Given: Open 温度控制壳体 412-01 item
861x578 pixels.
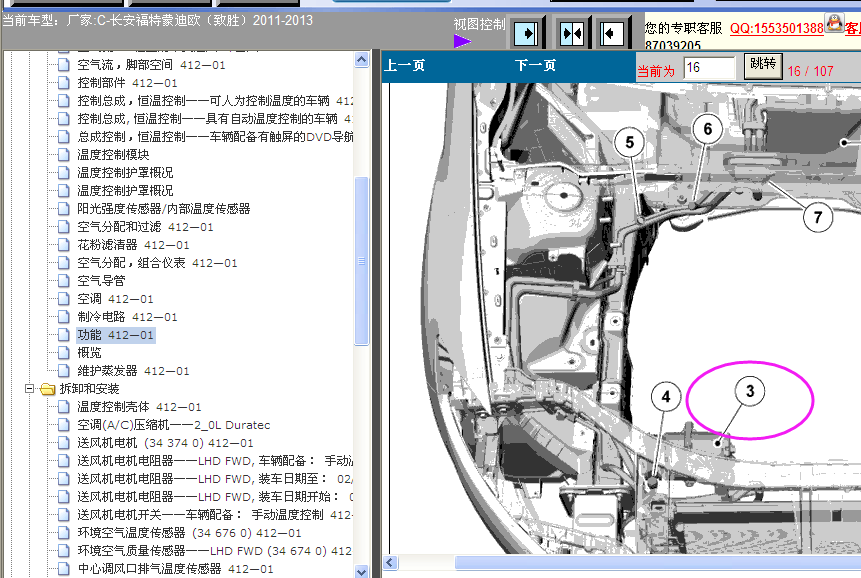Looking at the screenshot, I should click(x=139, y=407).
